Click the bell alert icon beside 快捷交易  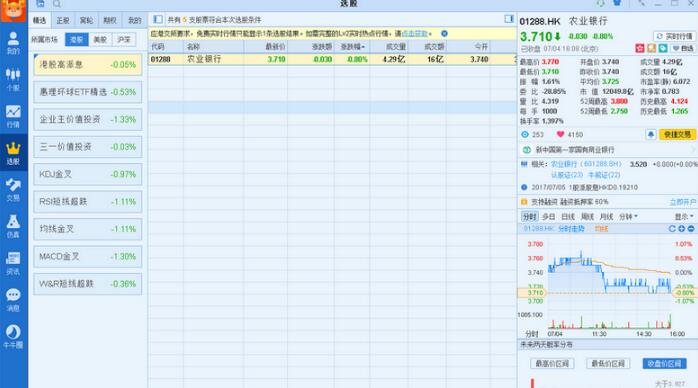tap(650, 134)
